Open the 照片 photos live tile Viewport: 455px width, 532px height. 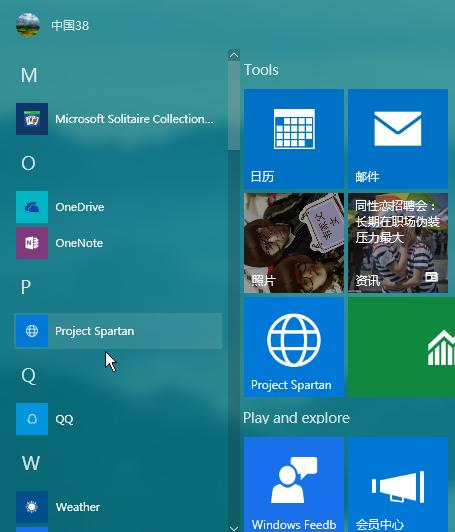[294, 243]
